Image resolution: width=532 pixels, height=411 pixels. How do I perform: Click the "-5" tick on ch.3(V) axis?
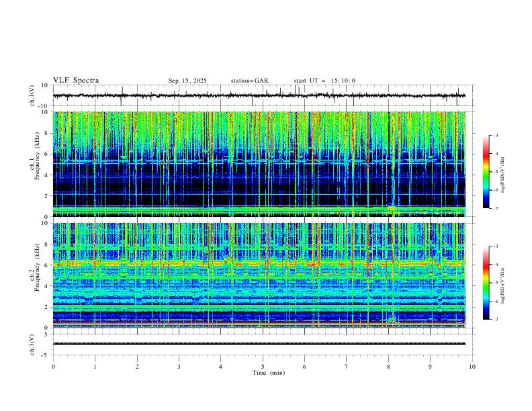(46, 355)
